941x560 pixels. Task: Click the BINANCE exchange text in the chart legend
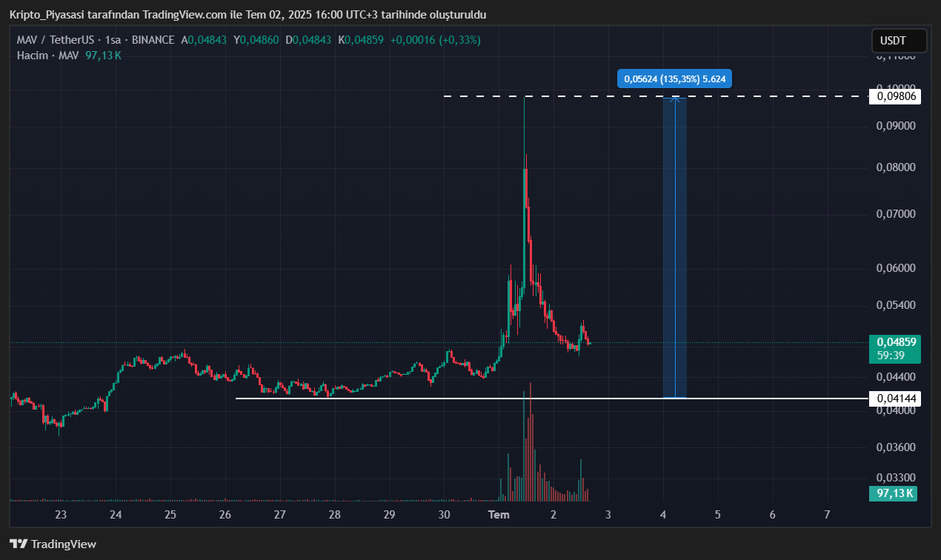coord(153,40)
